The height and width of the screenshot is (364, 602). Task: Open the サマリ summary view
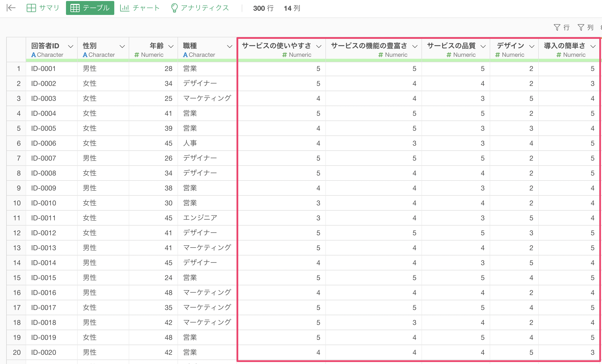tap(43, 8)
